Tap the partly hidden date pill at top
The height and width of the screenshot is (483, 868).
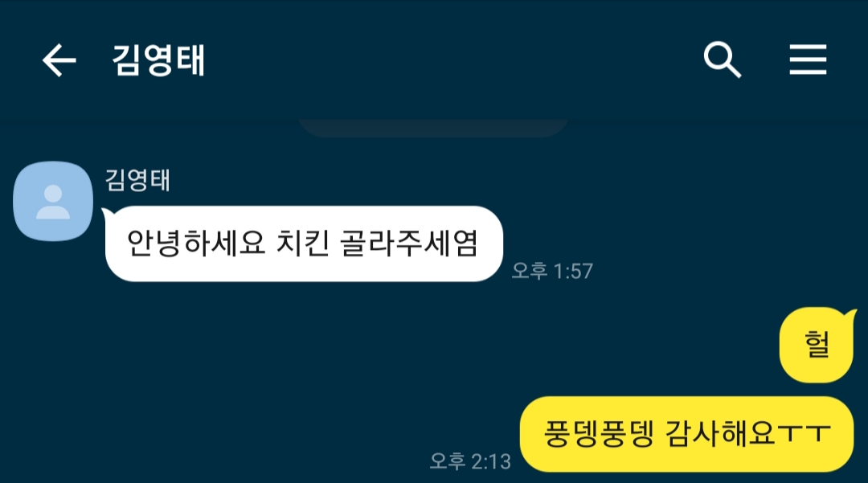tap(433, 128)
